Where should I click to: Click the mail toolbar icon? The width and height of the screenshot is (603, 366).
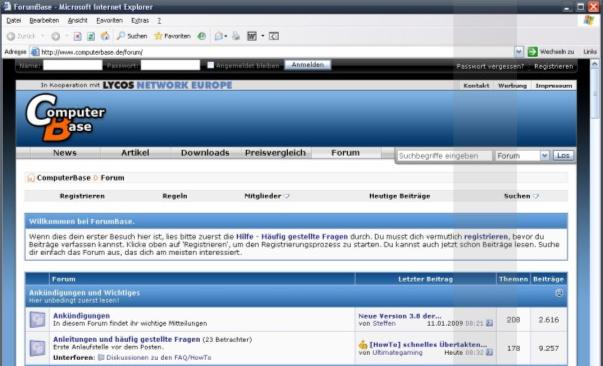point(219,36)
